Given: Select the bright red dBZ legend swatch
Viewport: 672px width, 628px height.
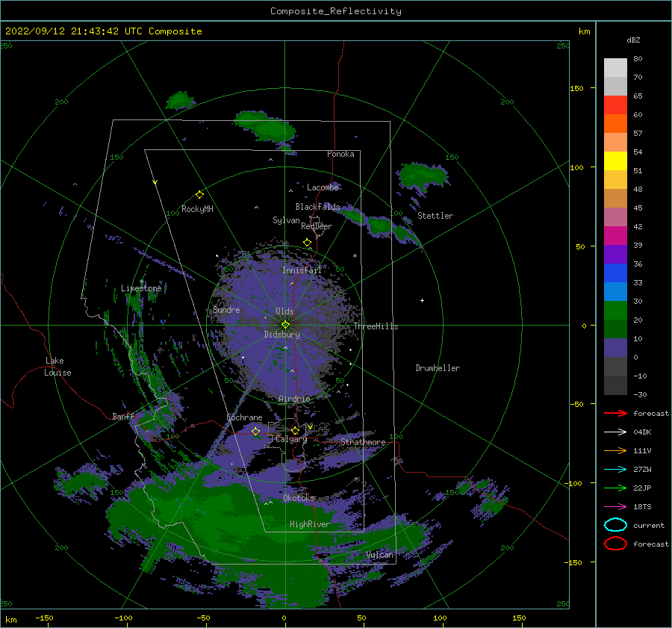Looking at the screenshot, I should click(x=615, y=105).
